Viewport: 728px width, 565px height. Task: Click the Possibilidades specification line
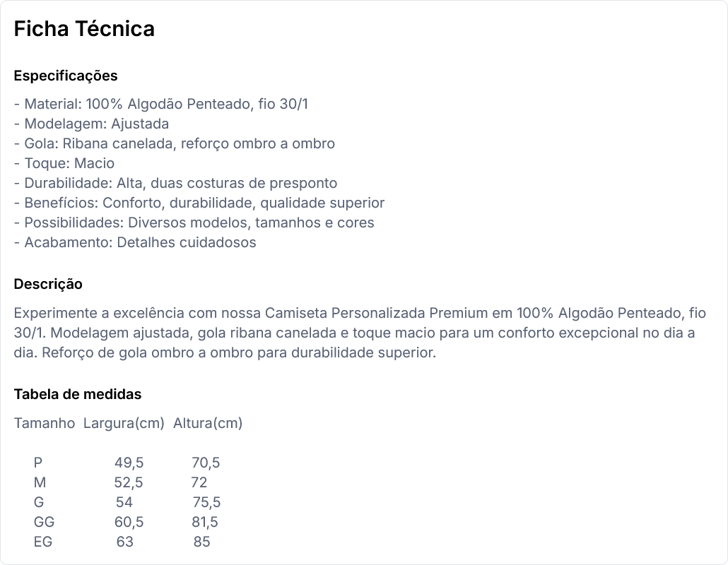pos(194,223)
